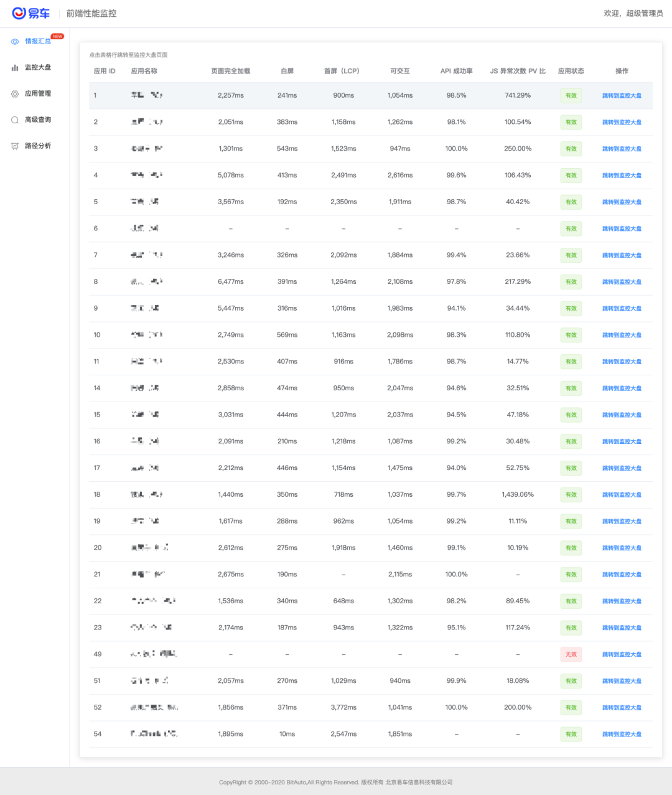
Task: Click the 648ms LCP value
Action: point(343,601)
